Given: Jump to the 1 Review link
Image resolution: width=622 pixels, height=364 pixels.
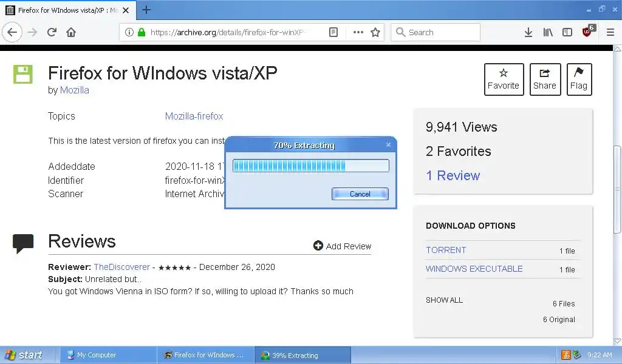Looking at the screenshot, I should [x=453, y=175].
